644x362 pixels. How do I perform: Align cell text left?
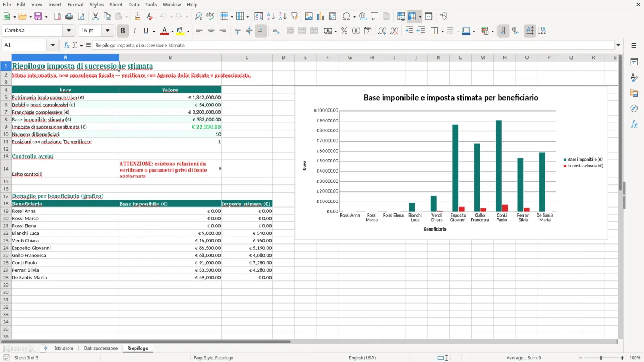coord(200,31)
